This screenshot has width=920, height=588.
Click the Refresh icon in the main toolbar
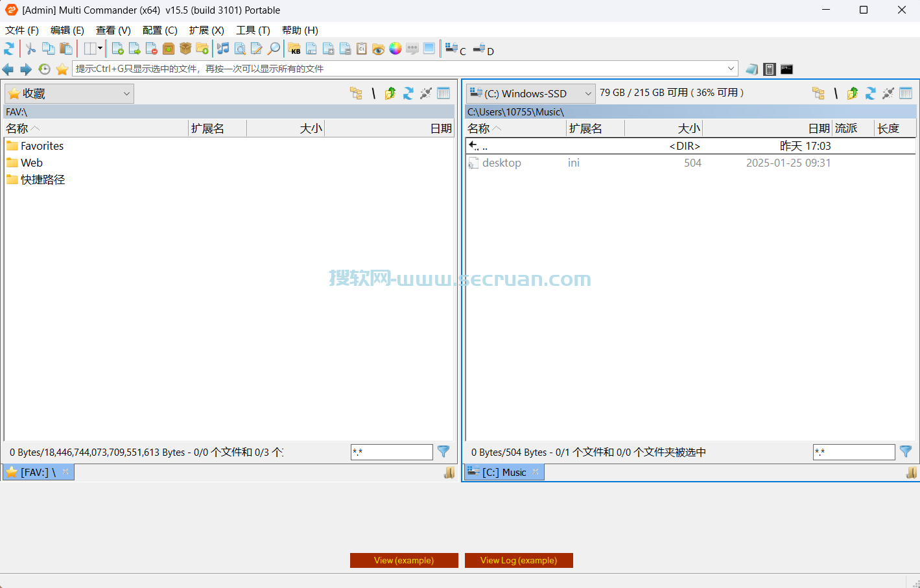9,49
